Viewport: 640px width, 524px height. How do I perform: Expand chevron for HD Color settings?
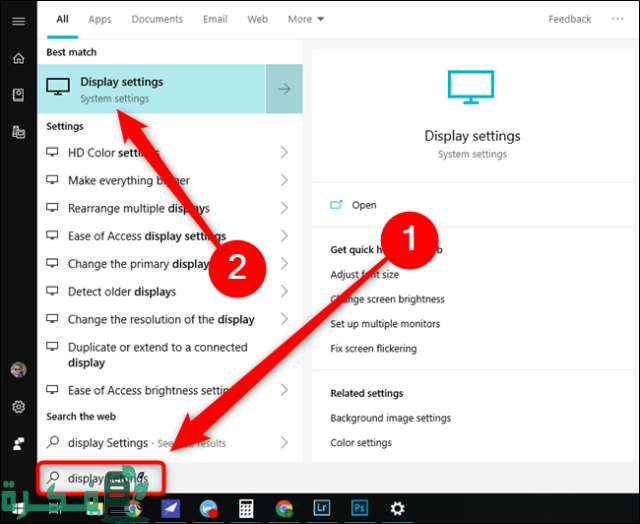(x=284, y=152)
